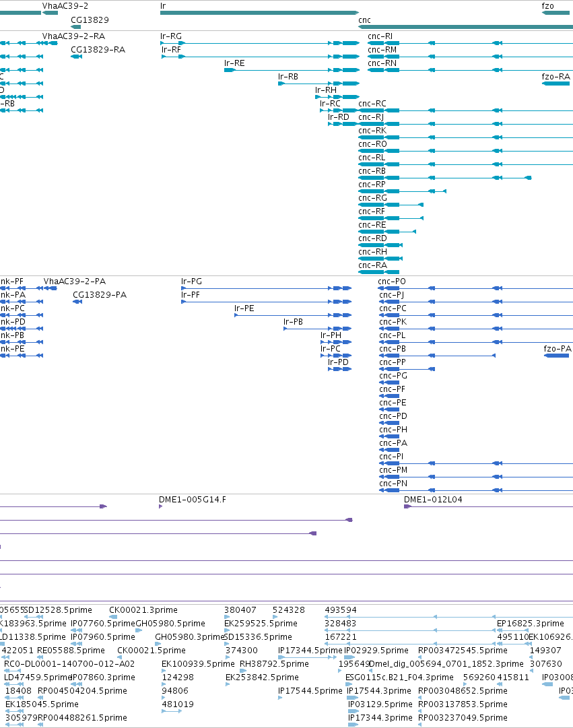The height and width of the screenshot is (728, 573).
Task: Click the VhaAC39-2 gene label
Action: (x=65, y=6)
